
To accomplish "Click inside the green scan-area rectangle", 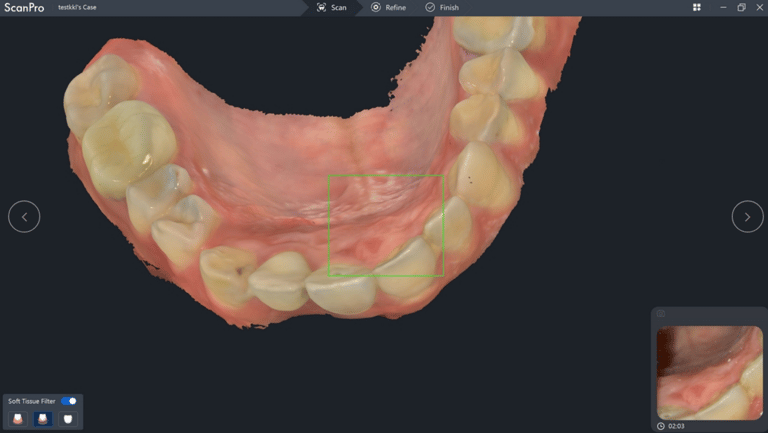I will (x=385, y=225).
